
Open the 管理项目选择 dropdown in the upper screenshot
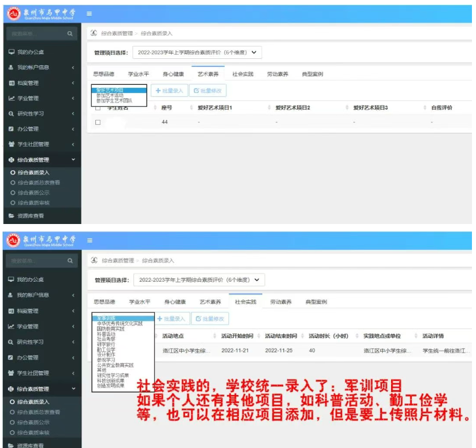click(x=197, y=53)
